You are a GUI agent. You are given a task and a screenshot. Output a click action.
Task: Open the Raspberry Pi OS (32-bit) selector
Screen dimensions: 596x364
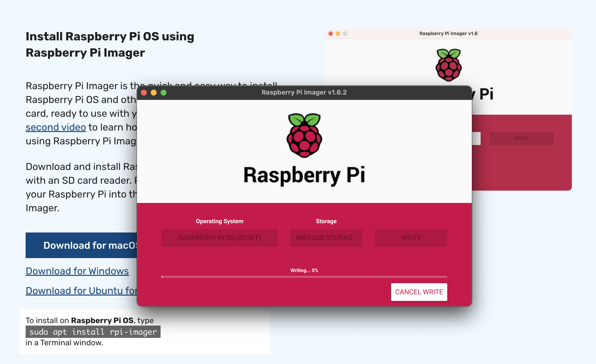[219, 238]
